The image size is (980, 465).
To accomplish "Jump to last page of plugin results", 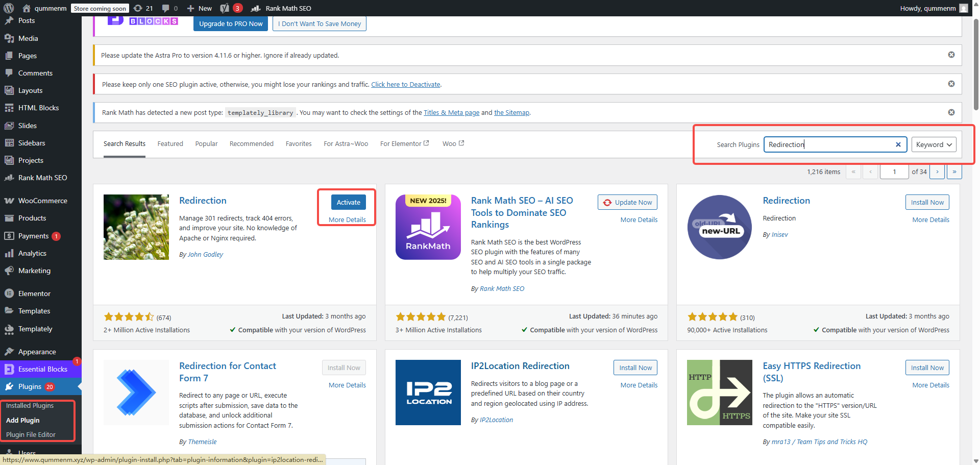I will [x=954, y=172].
